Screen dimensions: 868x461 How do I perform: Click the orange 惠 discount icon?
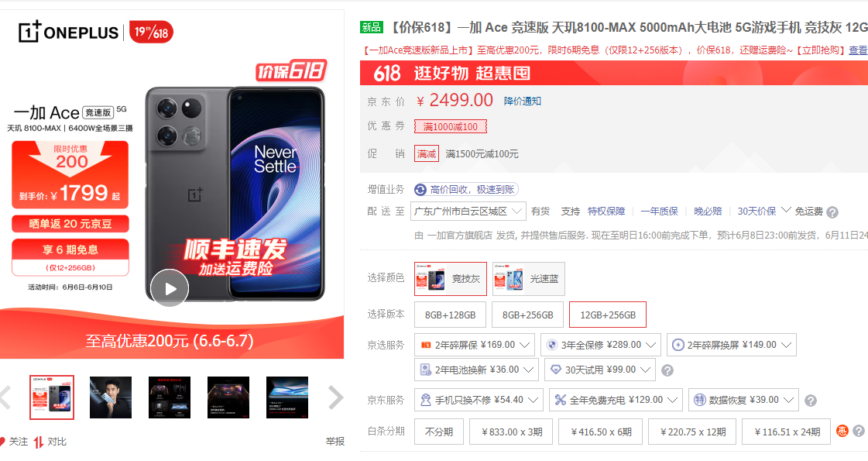(842, 431)
